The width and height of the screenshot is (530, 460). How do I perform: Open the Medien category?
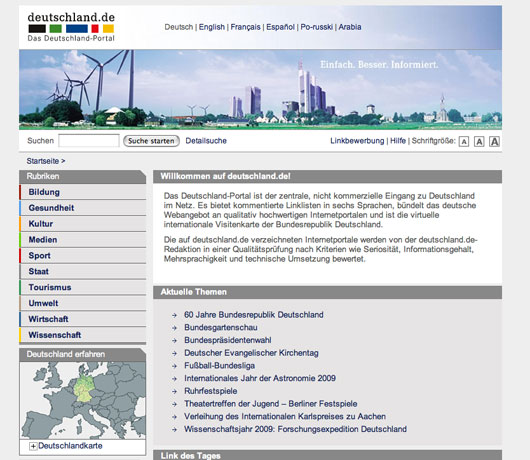tap(83, 240)
